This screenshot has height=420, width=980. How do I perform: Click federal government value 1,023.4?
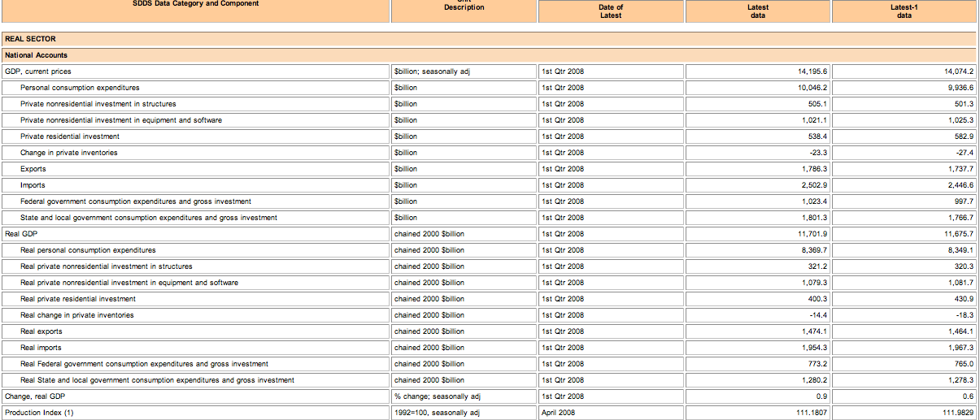click(x=814, y=201)
